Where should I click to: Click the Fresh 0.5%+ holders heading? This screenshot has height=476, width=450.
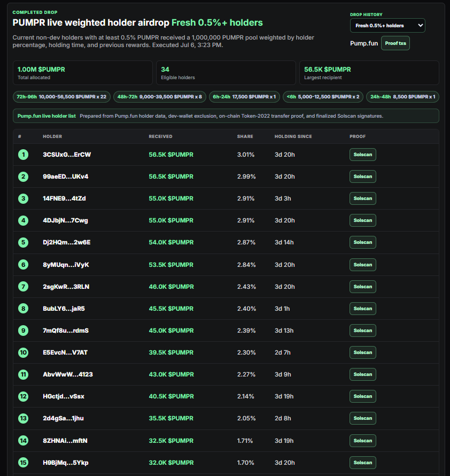click(217, 23)
